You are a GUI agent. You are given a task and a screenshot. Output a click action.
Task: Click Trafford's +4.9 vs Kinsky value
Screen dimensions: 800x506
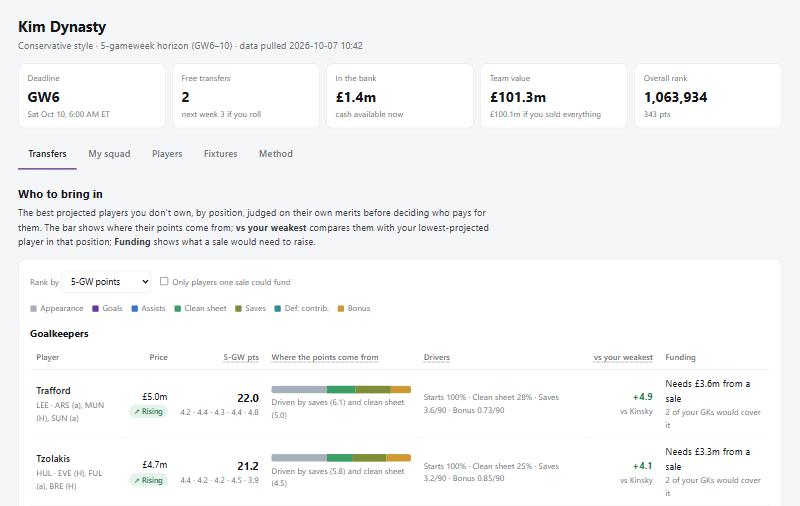coord(642,397)
